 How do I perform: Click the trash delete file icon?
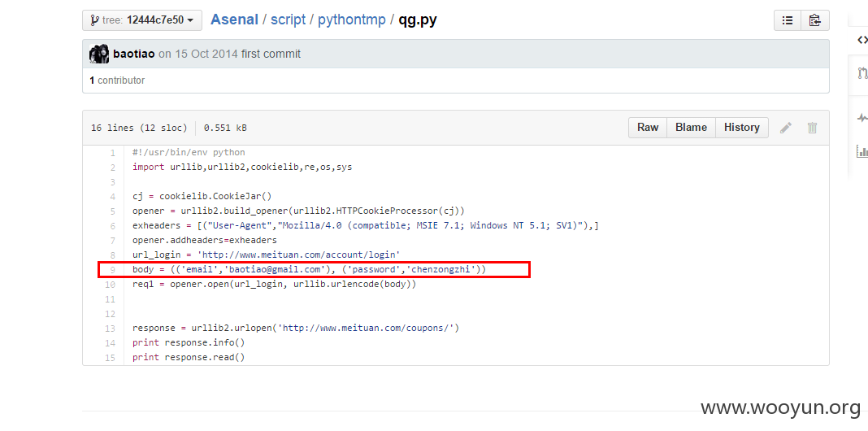(x=812, y=128)
